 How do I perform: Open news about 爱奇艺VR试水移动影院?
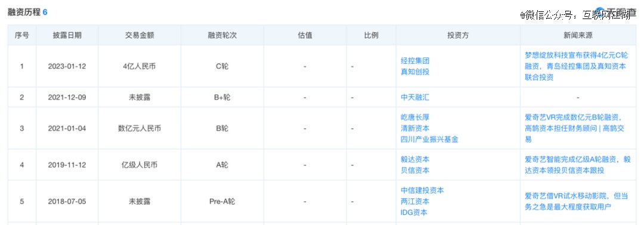pos(576,202)
